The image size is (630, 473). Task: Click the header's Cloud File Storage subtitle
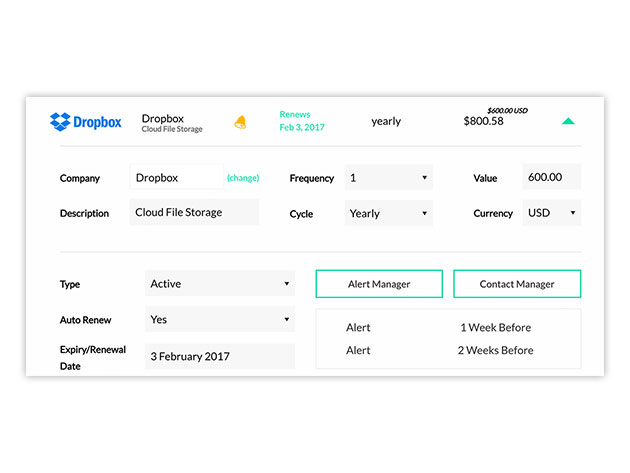172,129
